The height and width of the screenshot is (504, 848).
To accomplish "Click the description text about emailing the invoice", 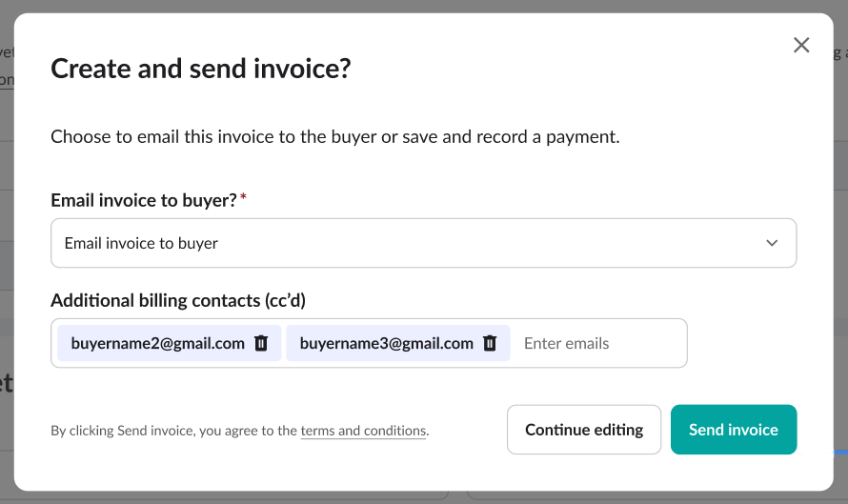I will tap(334, 136).
